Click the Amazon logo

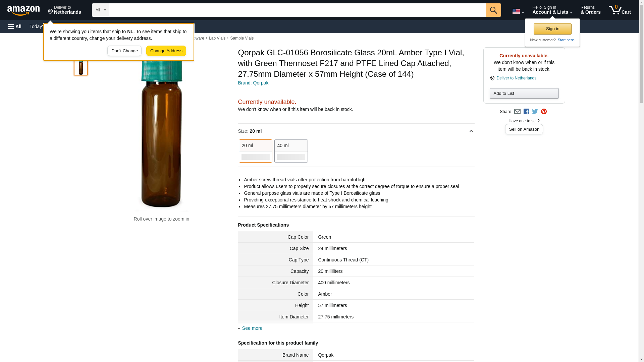coord(23,10)
